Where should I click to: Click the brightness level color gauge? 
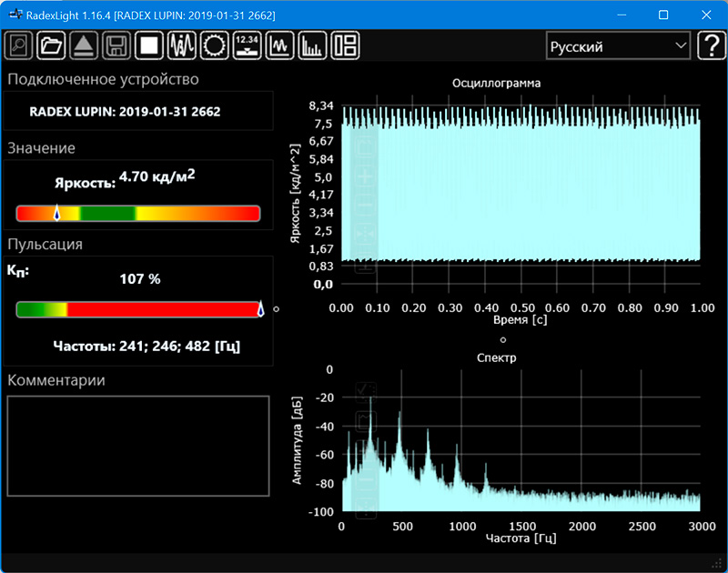point(138,214)
